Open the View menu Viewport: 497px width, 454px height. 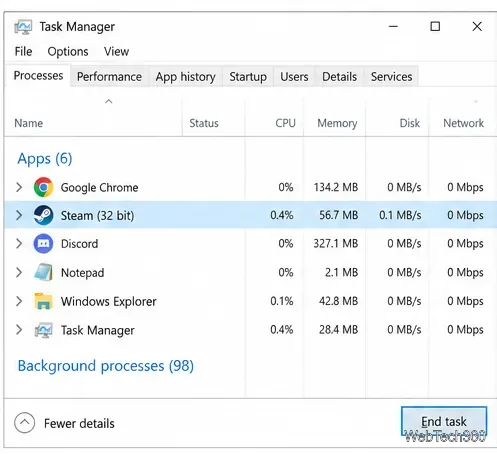(116, 51)
